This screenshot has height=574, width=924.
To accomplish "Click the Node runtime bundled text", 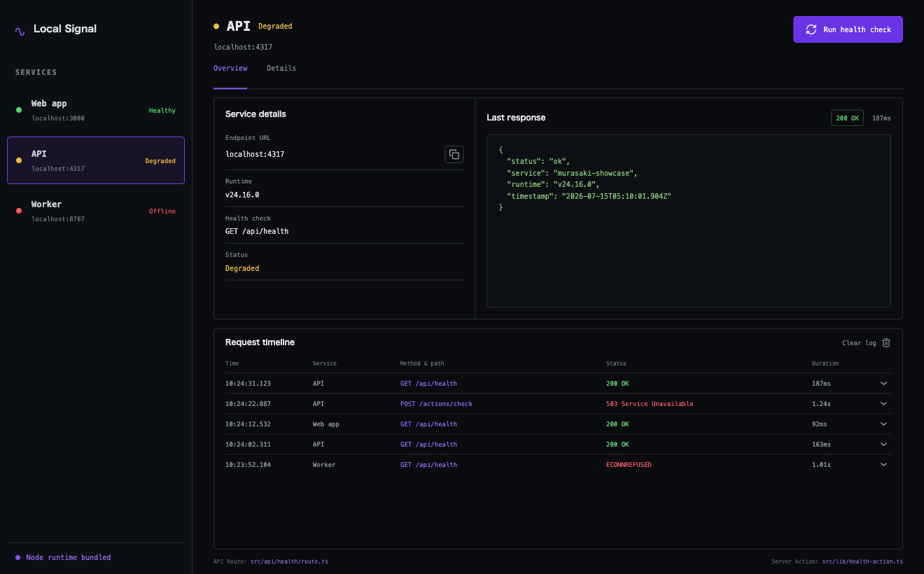I will (x=69, y=558).
